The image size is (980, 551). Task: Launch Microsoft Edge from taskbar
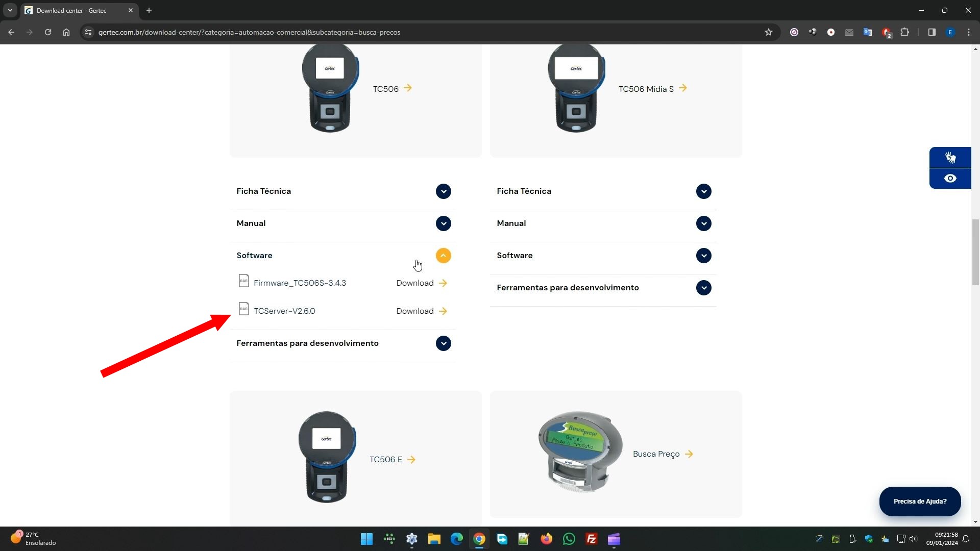coord(457,539)
